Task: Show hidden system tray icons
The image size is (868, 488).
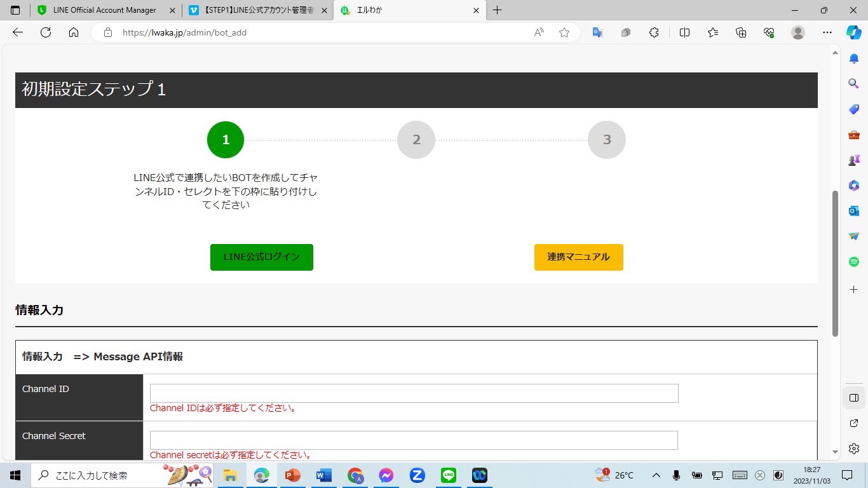Action: click(x=656, y=475)
